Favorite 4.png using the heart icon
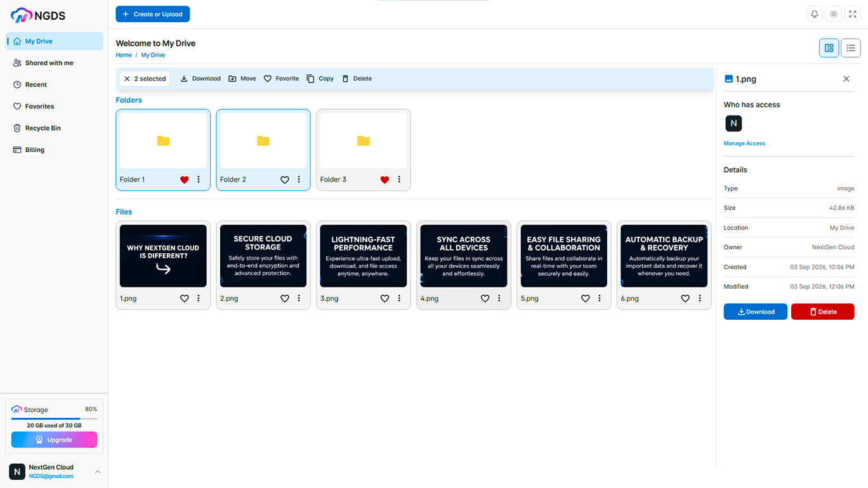868x488 pixels. click(485, 298)
